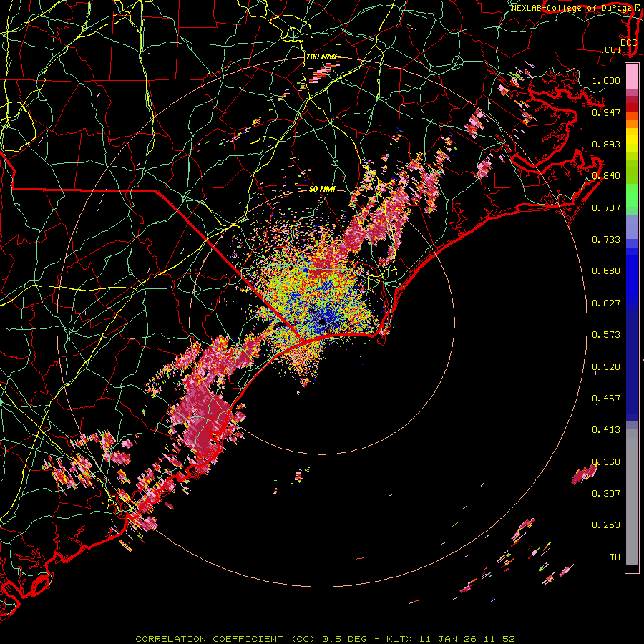The height and width of the screenshot is (644, 644).
Task: Click the 0.307 scale label
Action: [606, 494]
